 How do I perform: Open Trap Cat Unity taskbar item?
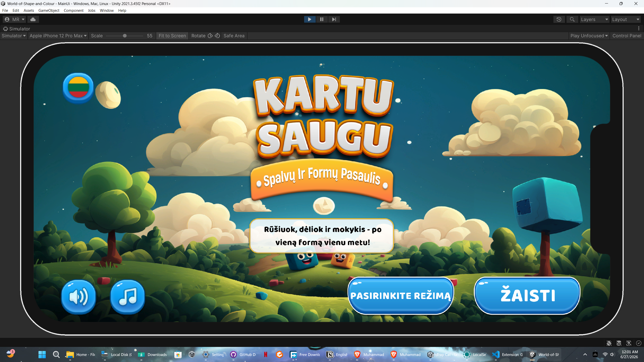coord(443,354)
